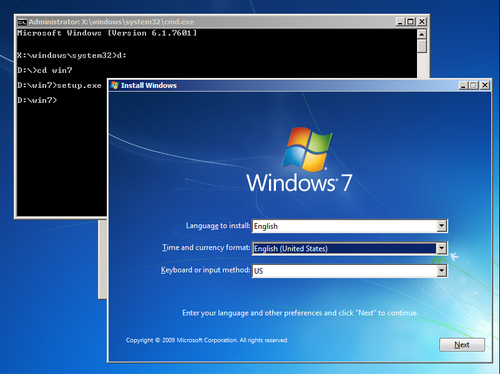Select the US keyboard field

tap(349, 271)
